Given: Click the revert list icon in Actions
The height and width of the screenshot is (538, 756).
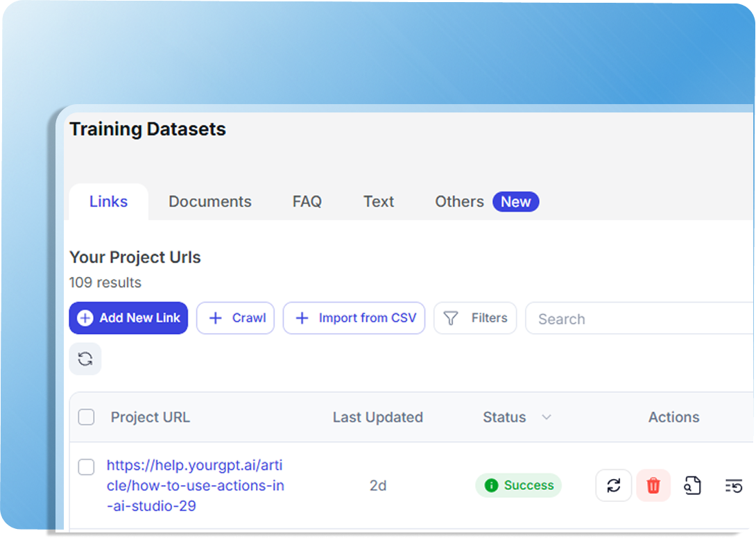Looking at the screenshot, I should click(x=733, y=485).
